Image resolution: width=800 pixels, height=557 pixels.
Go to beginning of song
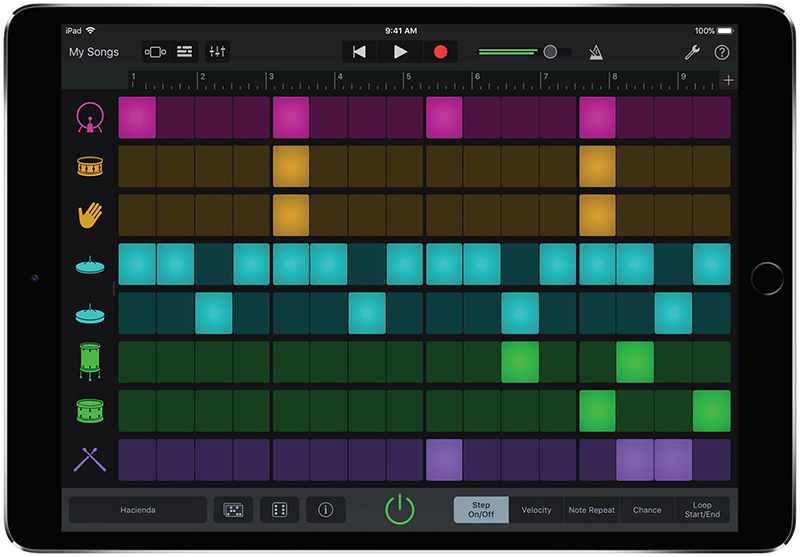[x=359, y=52]
